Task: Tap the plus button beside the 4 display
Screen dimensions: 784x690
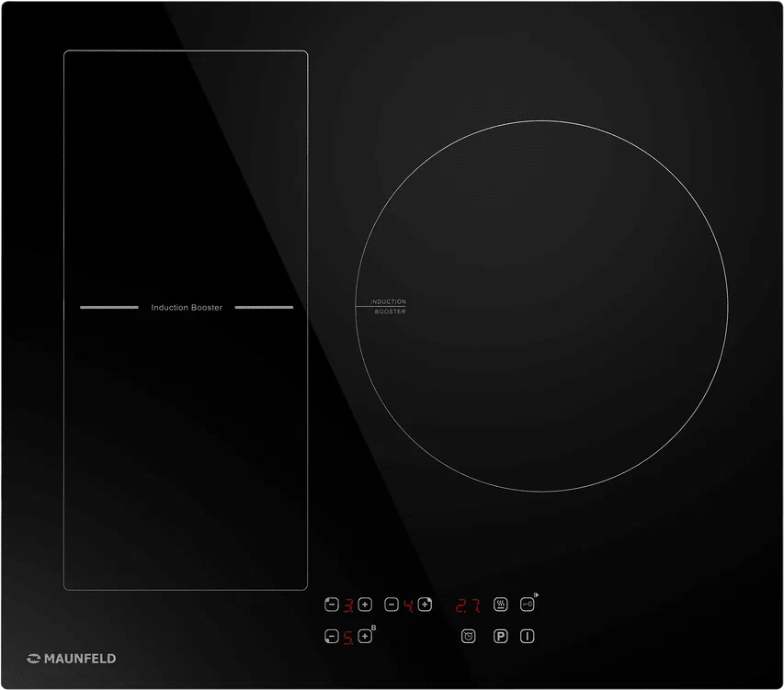Action: click(425, 605)
